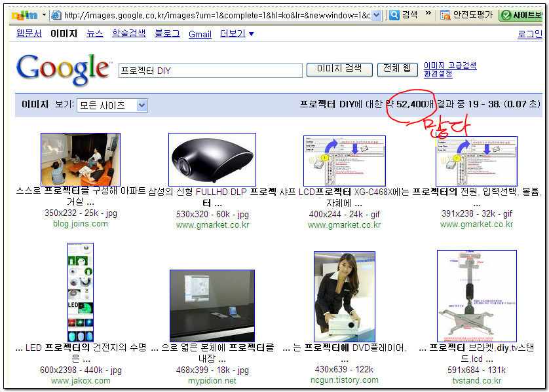549x392 pixels.
Task: Click www.gmarket.co.kr under 530x320 result
Action: click(x=212, y=225)
